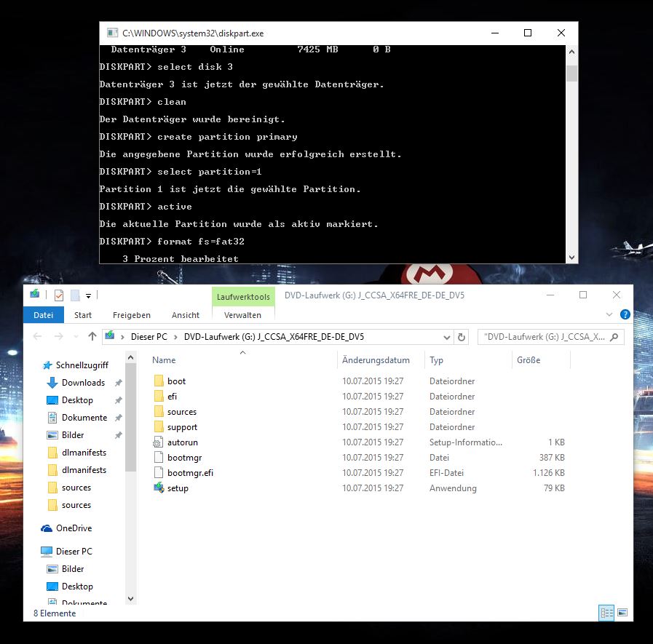The height and width of the screenshot is (644, 653).
Task: Expand the address bar history dropdown
Action: click(x=446, y=337)
